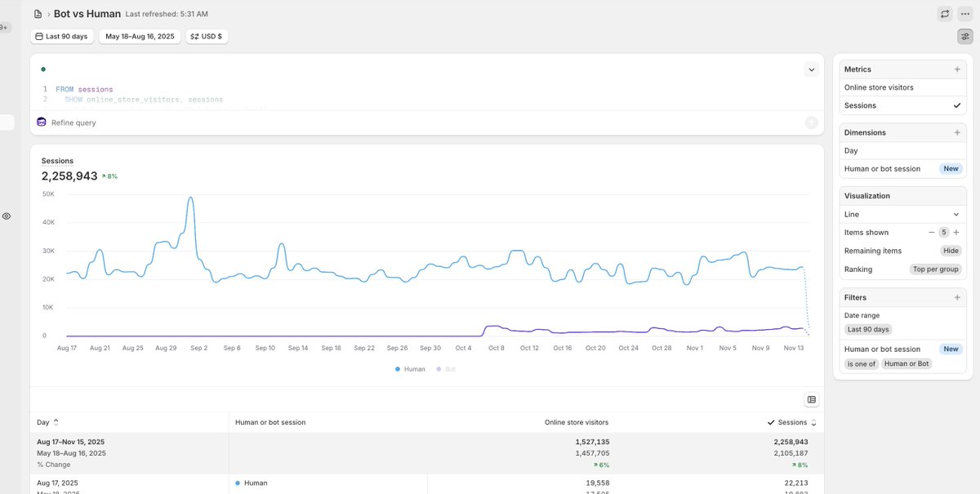Viewport: 980px width, 494px height.
Task: Toggle Remaining items Hide setting
Action: (x=951, y=251)
